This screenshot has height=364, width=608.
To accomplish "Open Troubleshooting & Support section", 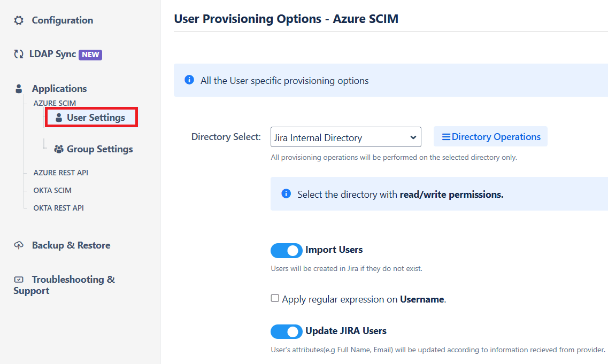I will pos(64,285).
